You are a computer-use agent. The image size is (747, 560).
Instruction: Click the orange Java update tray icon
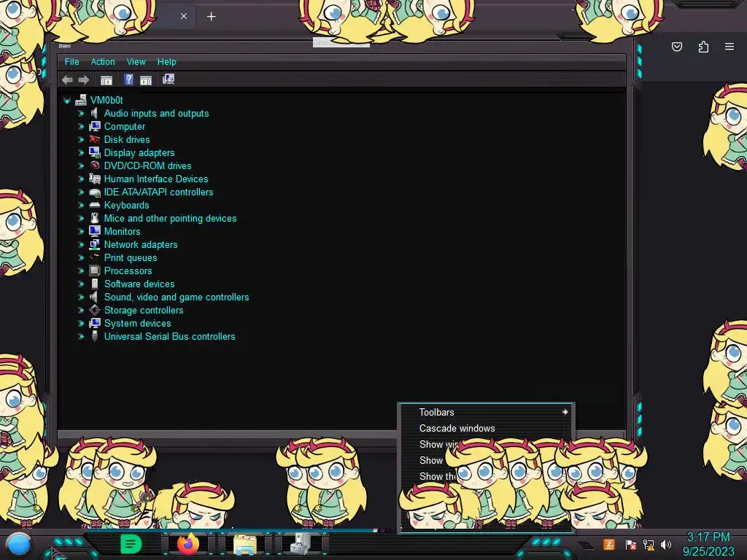pyautogui.click(x=609, y=544)
